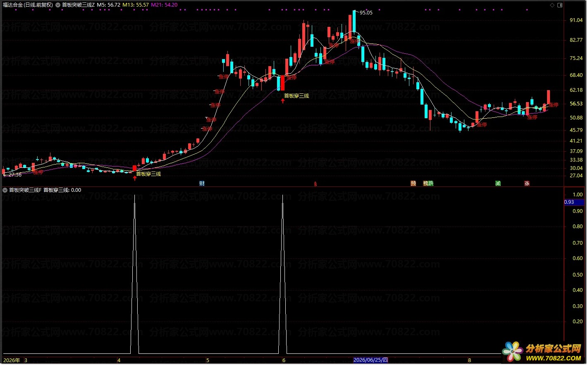
Task: Click the 0.93 highlighted value on indicator axis
Action: click(574, 202)
